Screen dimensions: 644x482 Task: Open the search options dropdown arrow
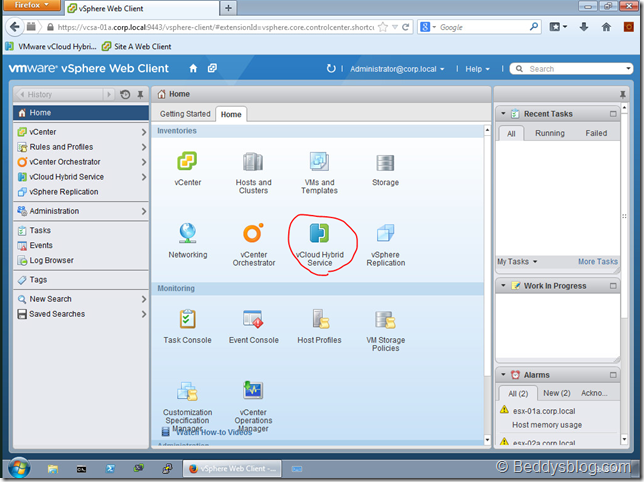coord(628,68)
